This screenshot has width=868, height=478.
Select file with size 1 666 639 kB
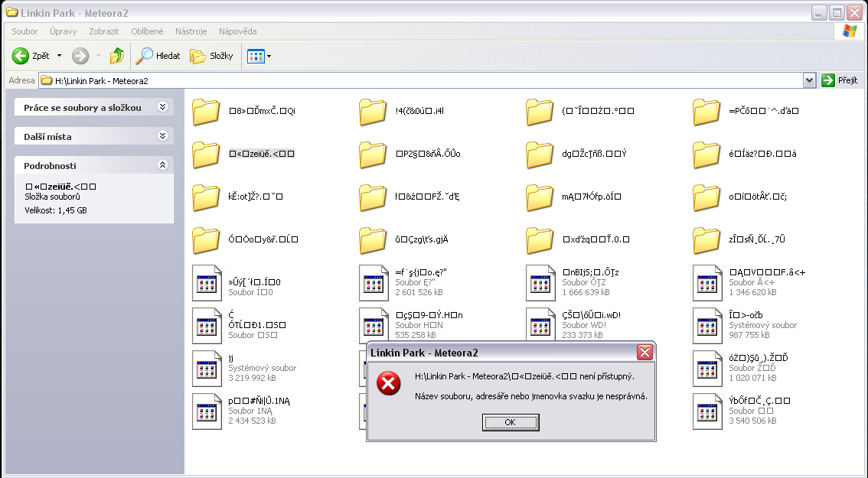pos(541,283)
